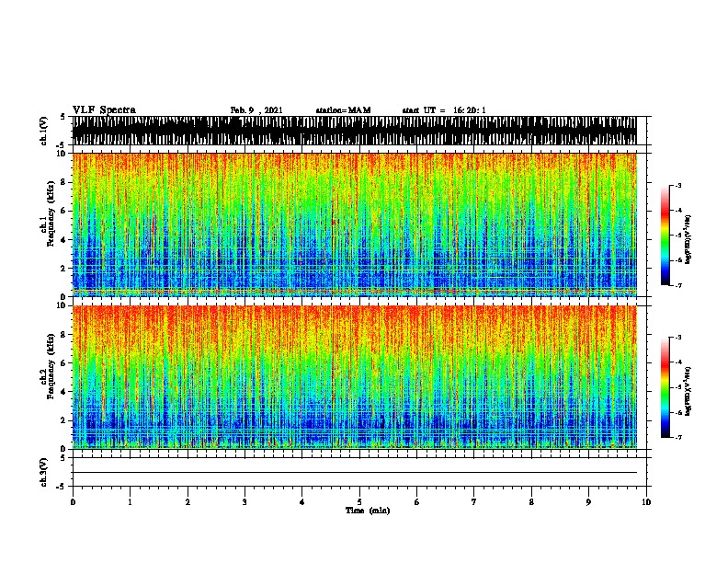This screenshot has width=728, height=563.
Task: Click the time axis tick label "7"
Action: (x=474, y=502)
